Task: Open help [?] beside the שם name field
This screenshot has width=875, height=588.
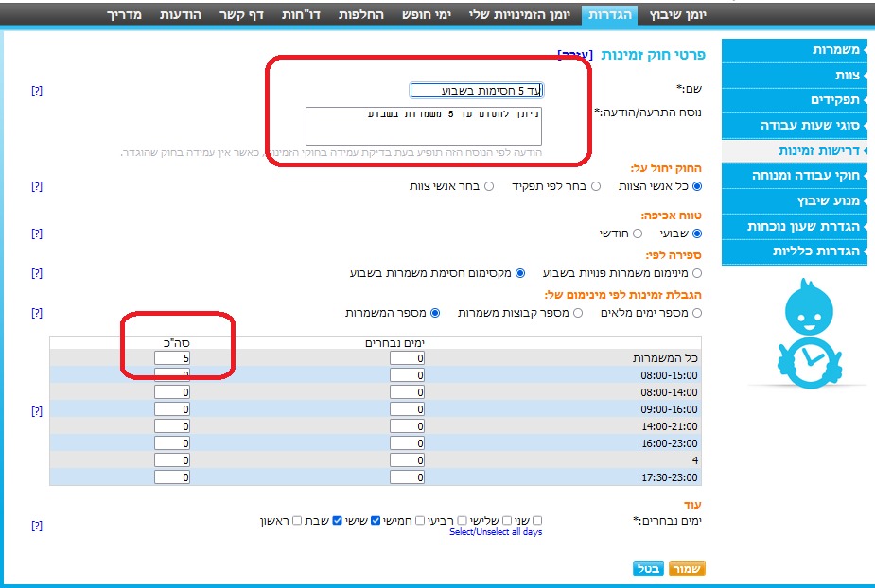Action: (37, 91)
